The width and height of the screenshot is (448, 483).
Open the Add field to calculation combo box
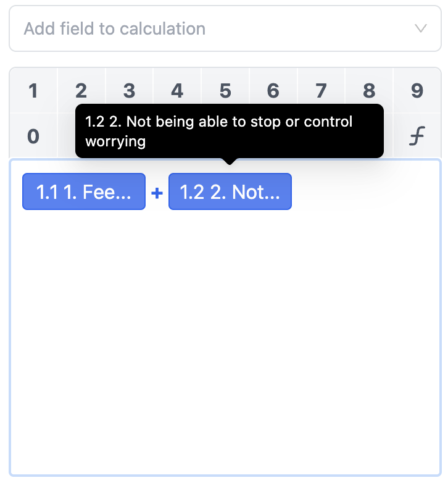(x=225, y=28)
